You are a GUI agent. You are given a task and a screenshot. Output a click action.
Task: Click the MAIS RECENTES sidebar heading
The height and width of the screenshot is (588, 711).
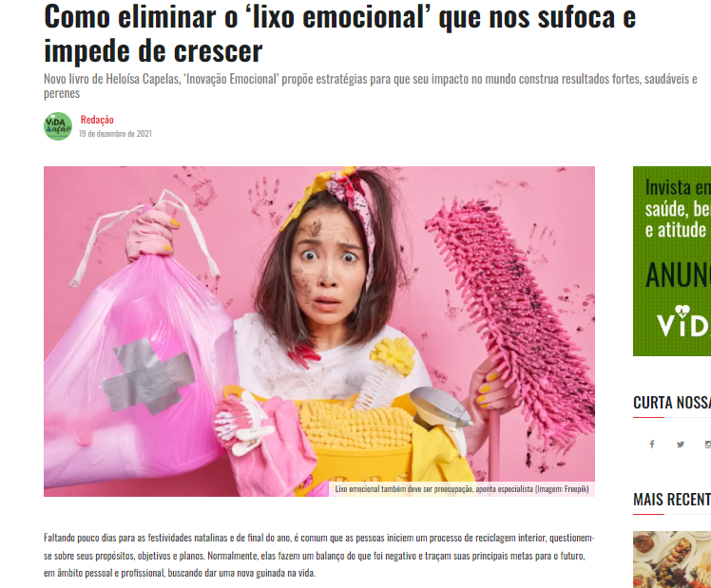tap(672, 500)
